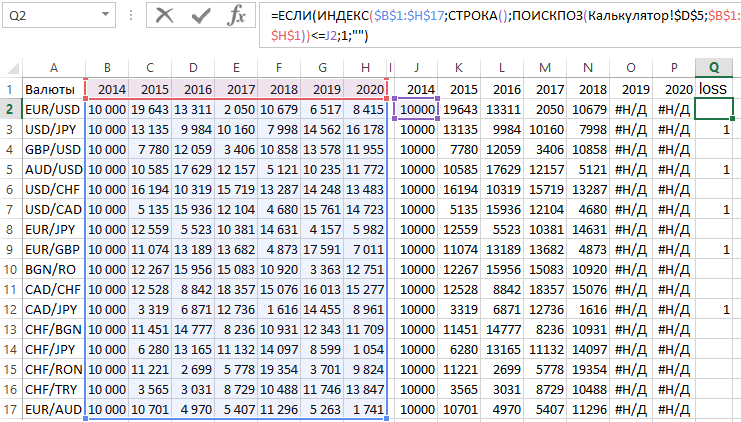Select the EUR/USD cell
This screenshot has width=741, height=422.
click(x=54, y=109)
